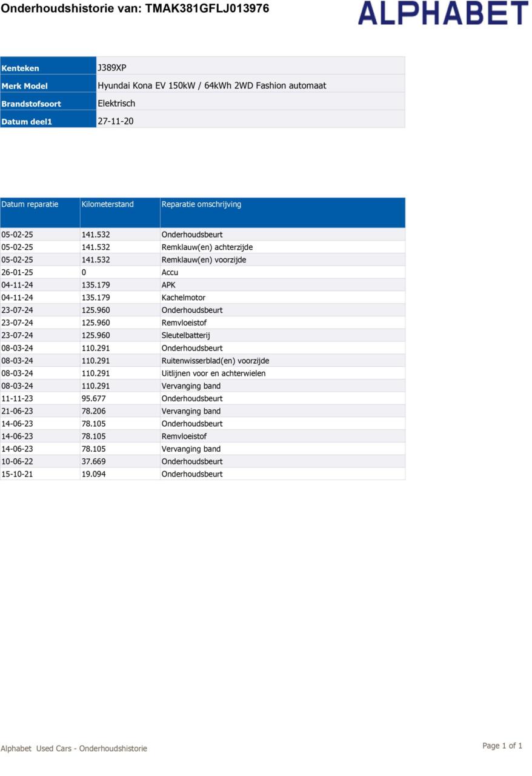
Task: Click the Alphabet logo in the header
Action: click(x=443, y=13)
